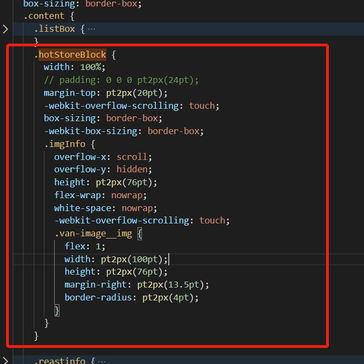364x364 pixels.
Task: Click the .van-image__img selector
Action: tap(93, 234)
